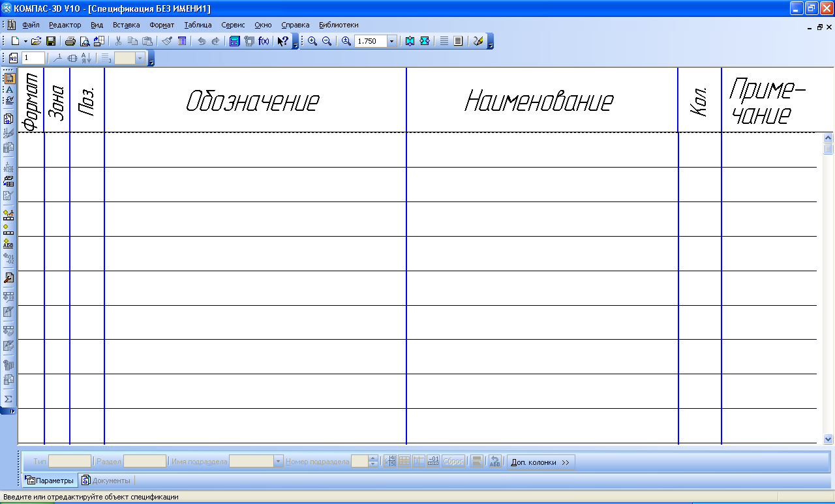Activate the What's This help pointer

[x=282, y=41]
